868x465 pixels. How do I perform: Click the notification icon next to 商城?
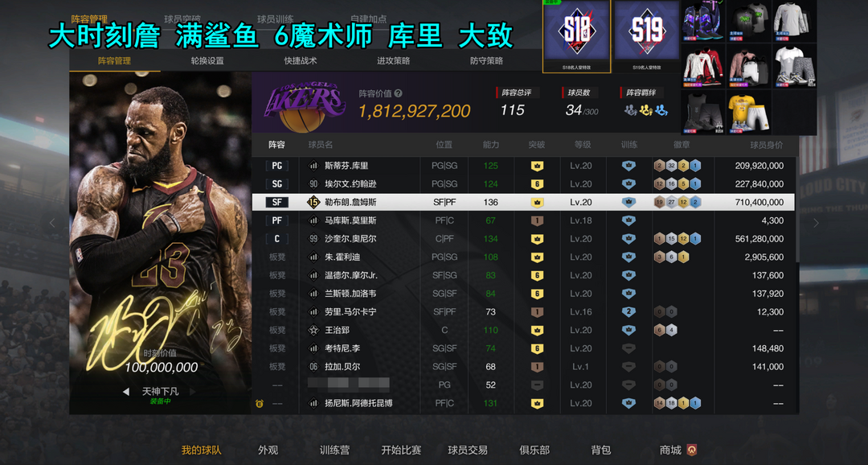point(691,450)
